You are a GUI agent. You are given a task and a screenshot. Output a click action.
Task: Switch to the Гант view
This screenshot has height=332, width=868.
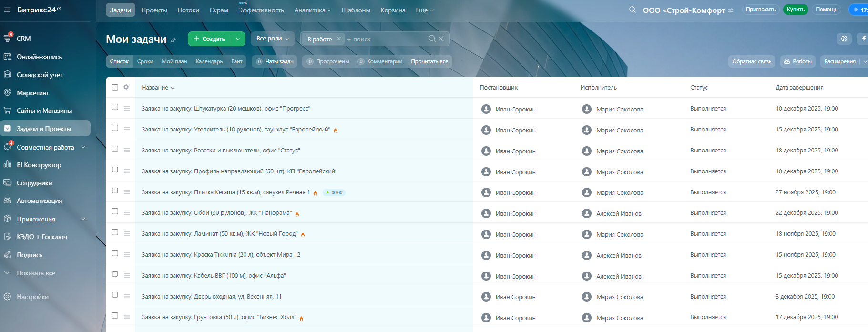click(237, 61)
